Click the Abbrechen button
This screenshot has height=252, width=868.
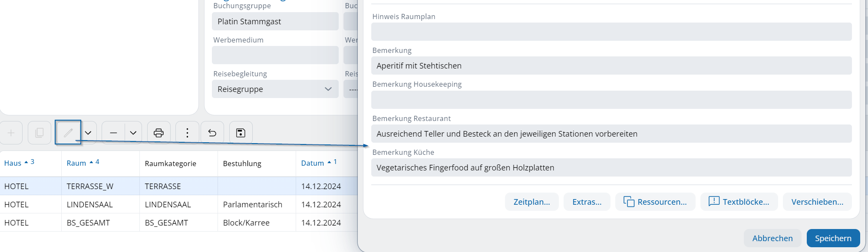[772, 238]
